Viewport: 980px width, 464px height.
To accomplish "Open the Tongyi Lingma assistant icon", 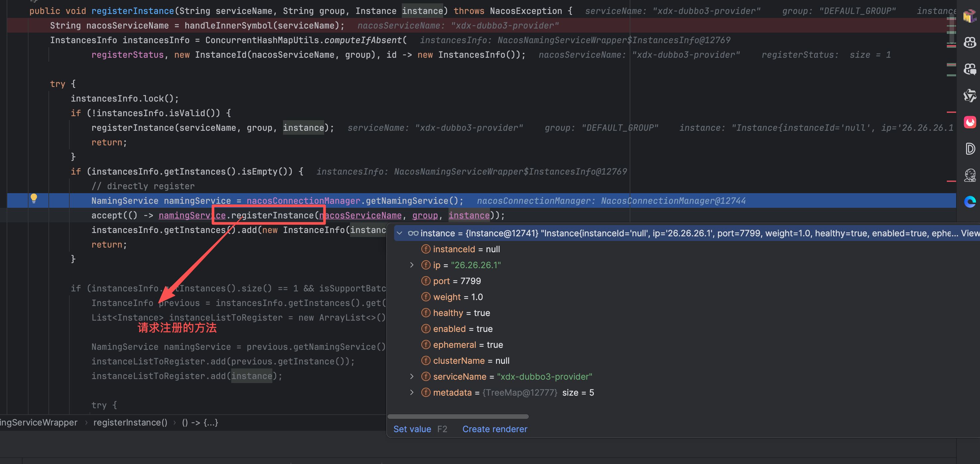I will point(969,96).
